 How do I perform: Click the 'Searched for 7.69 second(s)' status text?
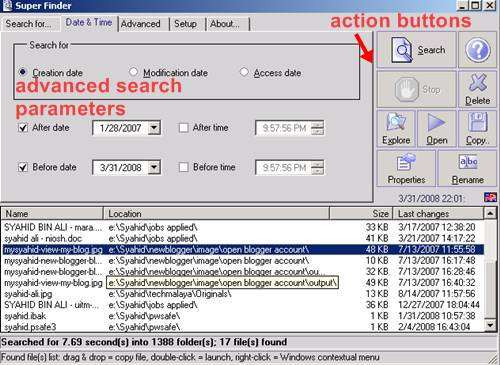(x=144, y=342)
